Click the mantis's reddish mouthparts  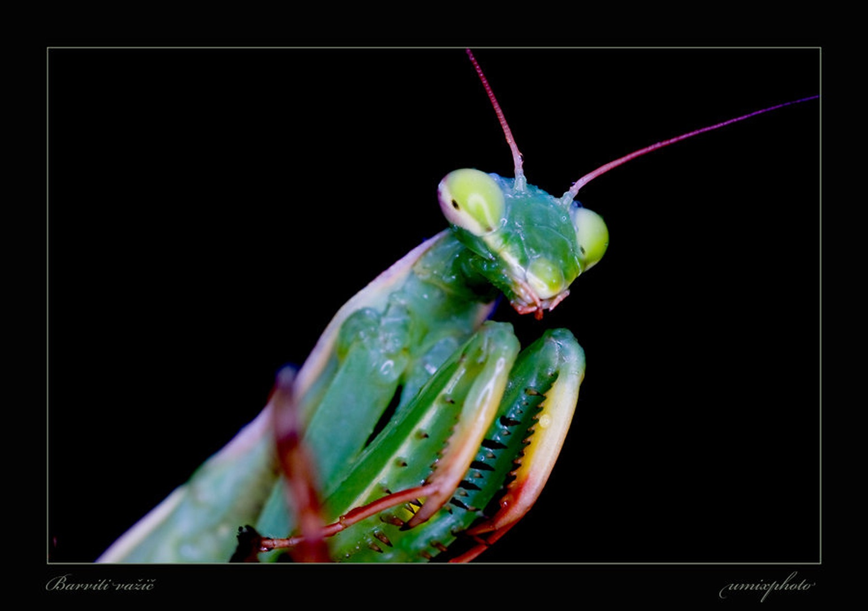coord(537,304)
